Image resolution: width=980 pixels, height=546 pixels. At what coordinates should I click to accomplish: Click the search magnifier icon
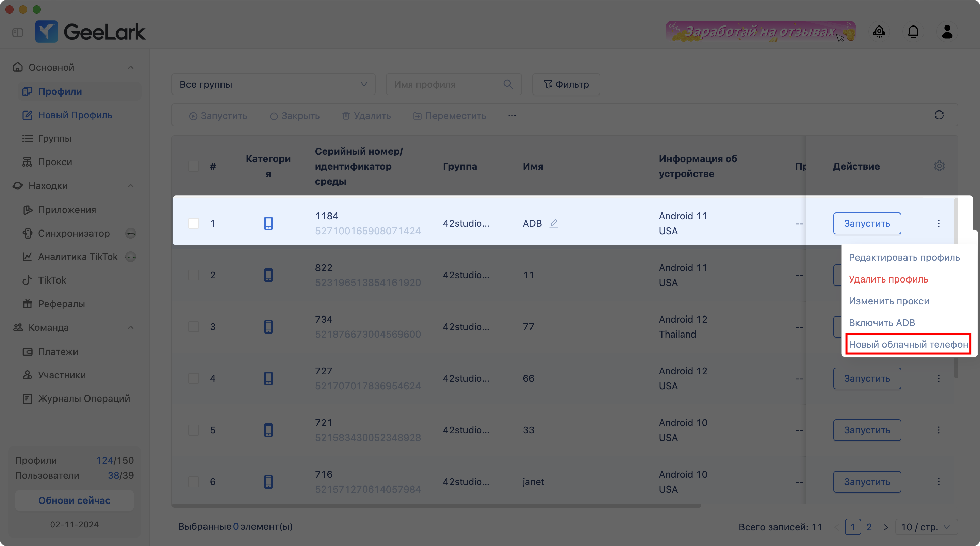(508, 84)
